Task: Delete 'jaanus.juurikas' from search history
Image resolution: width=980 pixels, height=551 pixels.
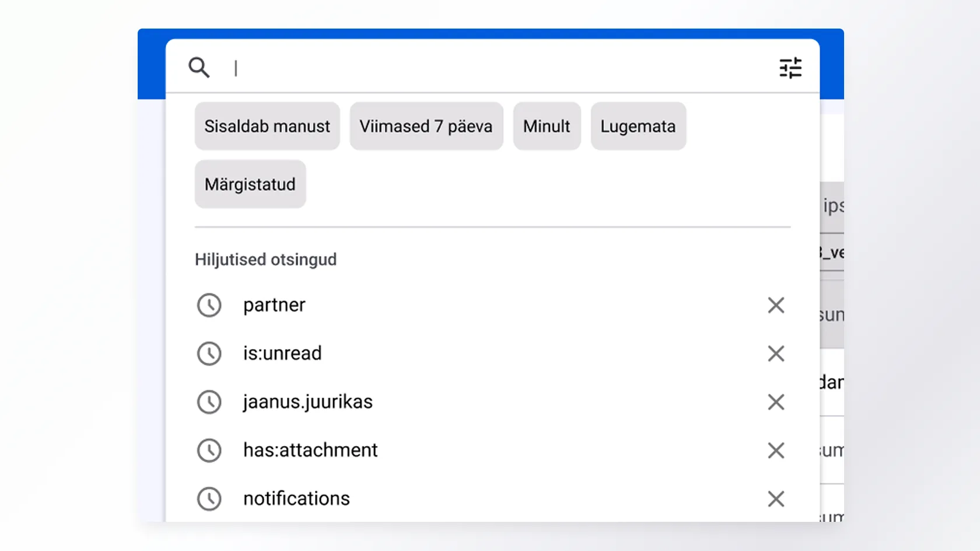Action: (776, 402)
